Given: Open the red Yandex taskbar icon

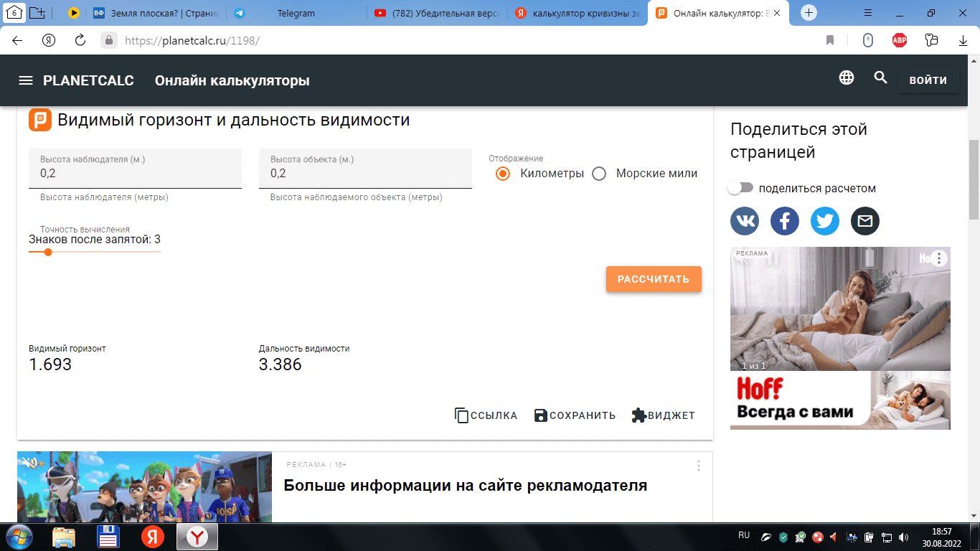Looking at the screenshot, I should click(152, 537).
